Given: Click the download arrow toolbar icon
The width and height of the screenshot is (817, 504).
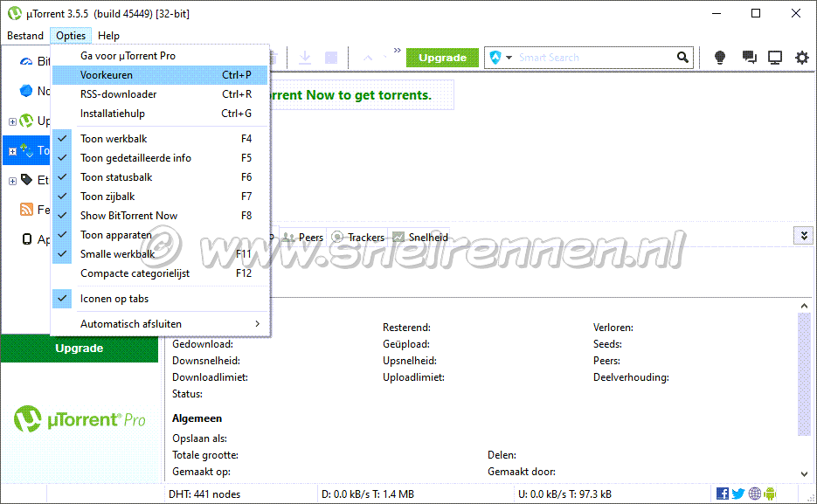Looking at the screenshot, I should tap(305, 58).
